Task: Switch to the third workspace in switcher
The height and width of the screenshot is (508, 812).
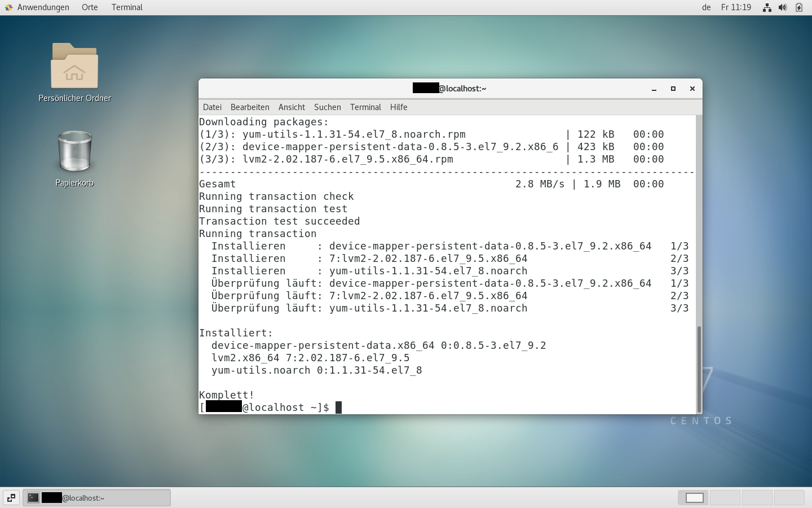Action: click(x=757, y=498)
